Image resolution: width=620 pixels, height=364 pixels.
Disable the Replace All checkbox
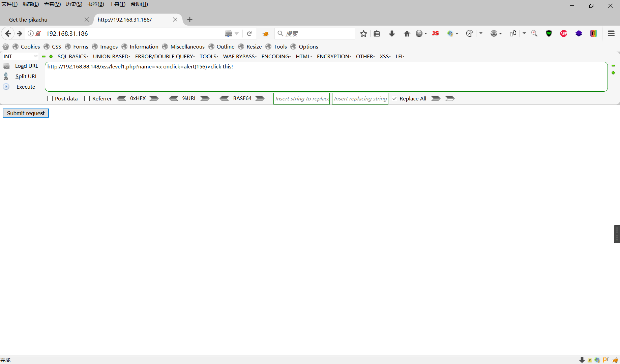point(394,98)
